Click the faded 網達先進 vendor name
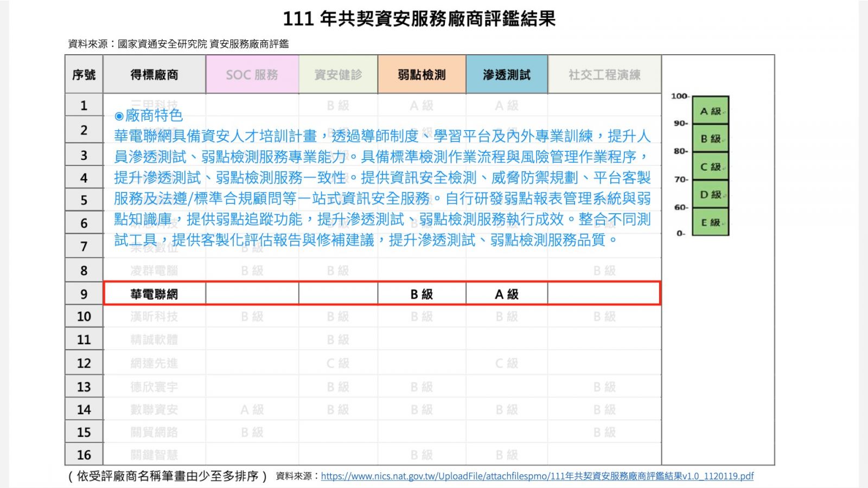Viewport: 868px width, 488px height. coord(155,363)
